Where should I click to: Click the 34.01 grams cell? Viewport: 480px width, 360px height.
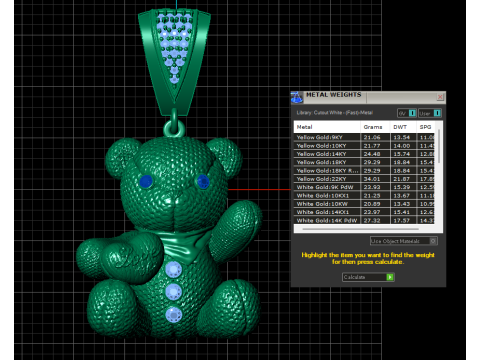(x=375, y=179)
